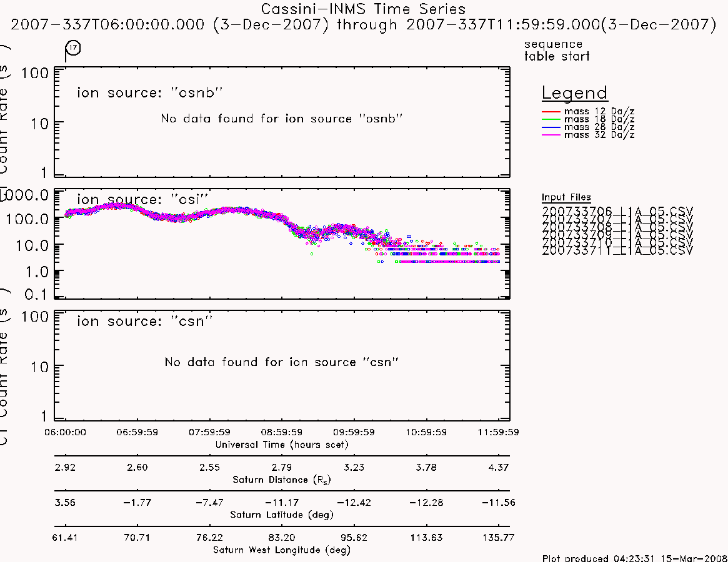The image size is (728, 562).
Task: Click the "Input Files" heading
Action: click(x=566, y=197)
